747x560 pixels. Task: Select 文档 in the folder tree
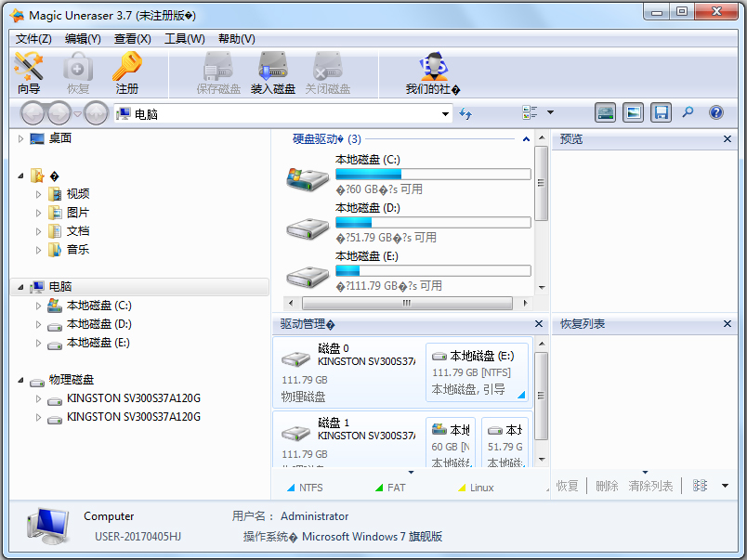(78, 231)
